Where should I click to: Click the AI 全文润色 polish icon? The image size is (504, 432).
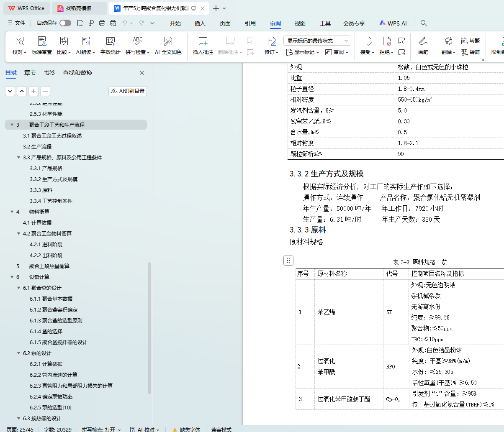[x=168, y=41]
